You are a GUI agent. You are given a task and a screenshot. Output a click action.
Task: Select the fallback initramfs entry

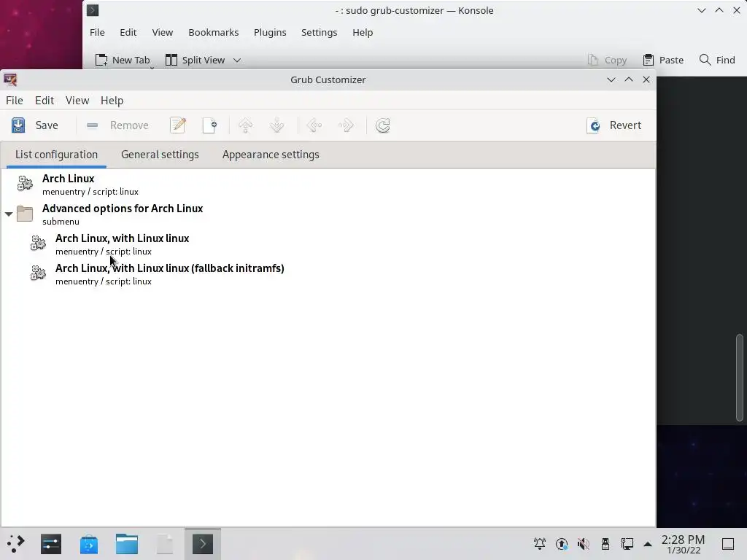tap(328, 274)
